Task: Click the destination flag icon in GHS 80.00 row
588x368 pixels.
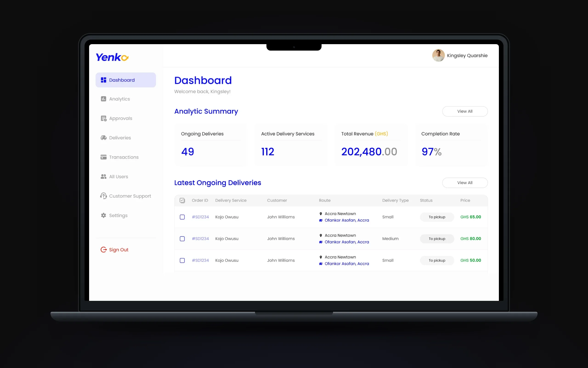Action: pyautogui.click(x=321, y=242)
